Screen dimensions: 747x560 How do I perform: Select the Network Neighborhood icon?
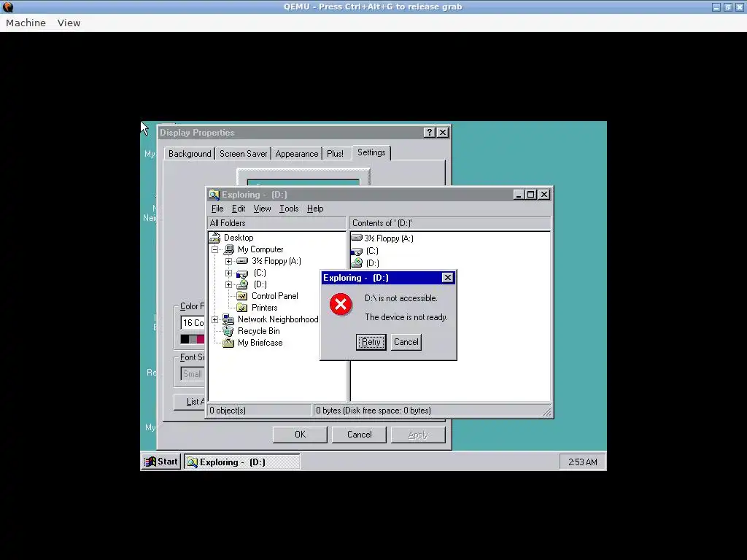[228, 319]
